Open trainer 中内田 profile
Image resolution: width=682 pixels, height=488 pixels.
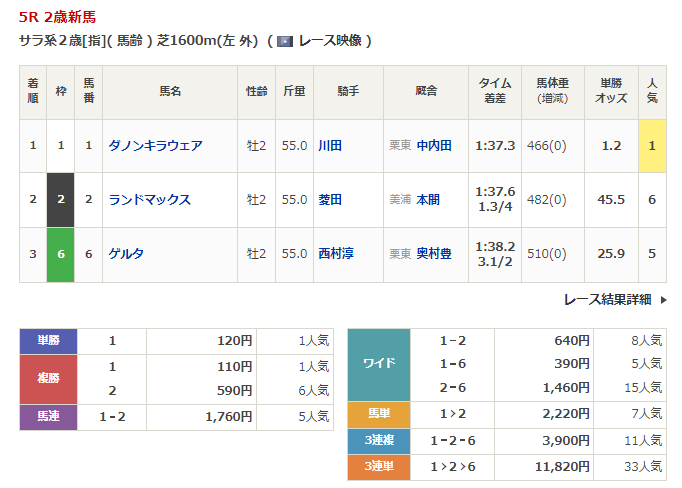[x=434, y=145]
